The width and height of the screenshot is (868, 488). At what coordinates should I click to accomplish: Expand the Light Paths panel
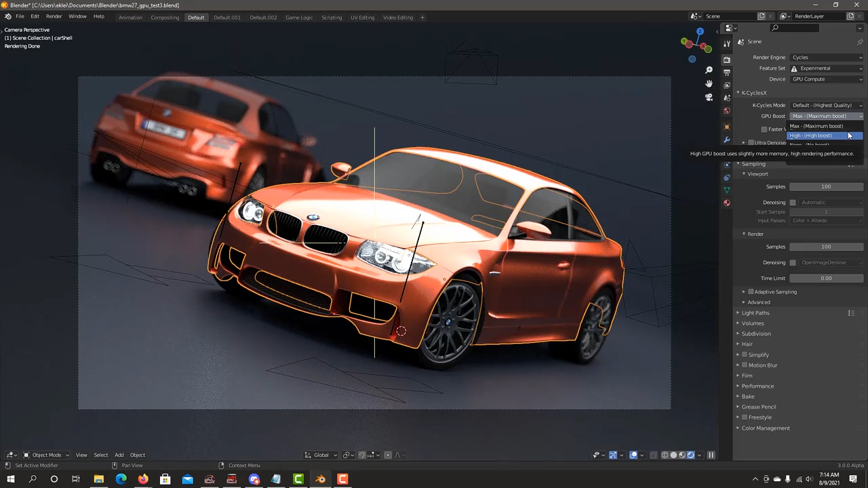[755, 313]
